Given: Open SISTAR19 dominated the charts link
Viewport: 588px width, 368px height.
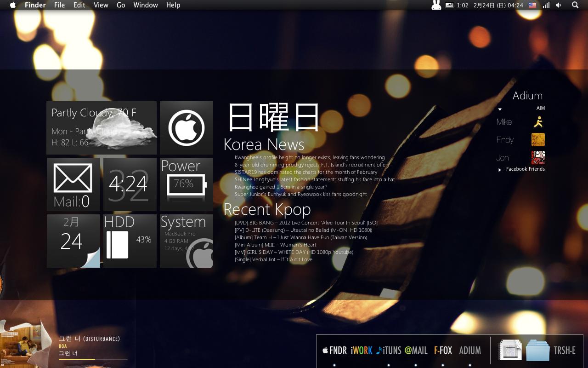Looking at the screenshot, I should tap(306, 172).
